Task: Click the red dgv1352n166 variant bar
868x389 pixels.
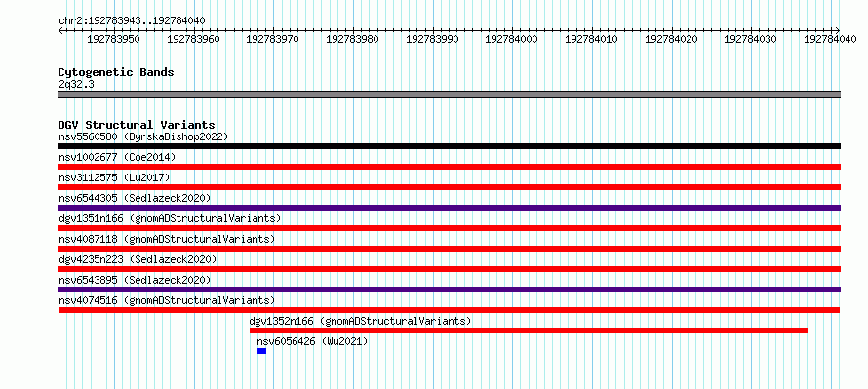Action: [x=529, y=331]
